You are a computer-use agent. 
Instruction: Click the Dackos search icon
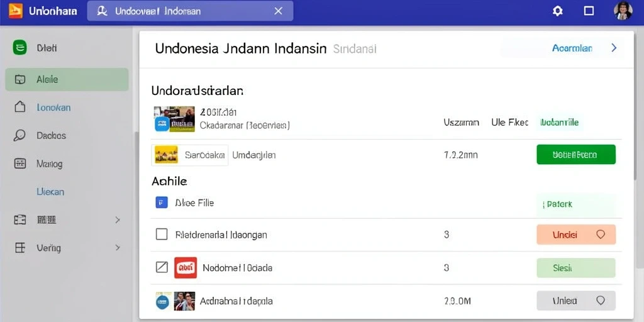(19, 136)
